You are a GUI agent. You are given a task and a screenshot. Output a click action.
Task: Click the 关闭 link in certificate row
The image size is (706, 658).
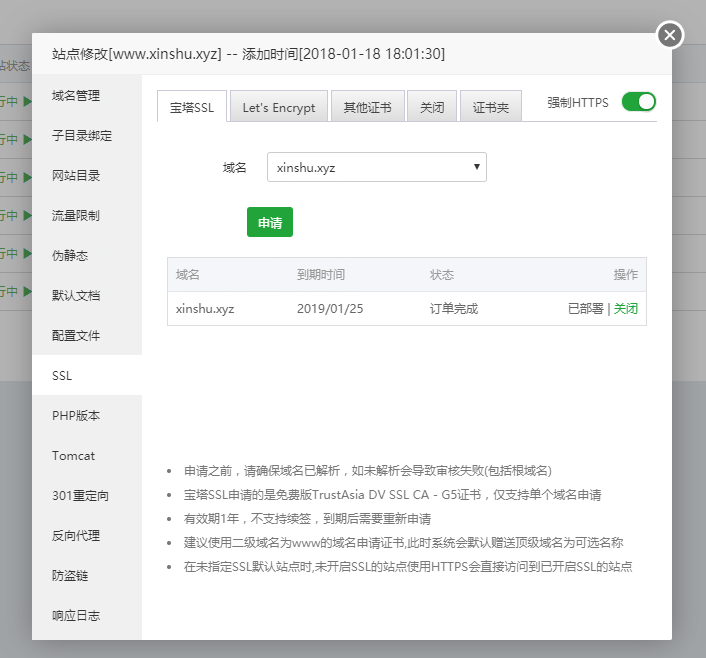[625, 308]
